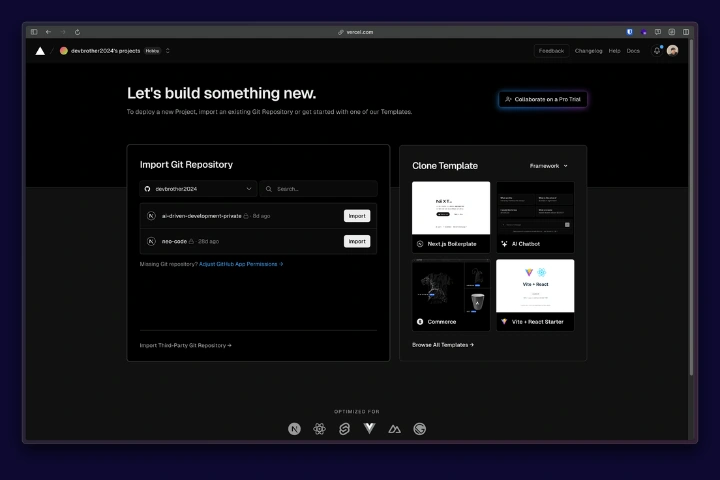Import the ai-driven-development-private repository
This screenshot has width=720, height=480.
pyautogui.click(x=357, y=215)
